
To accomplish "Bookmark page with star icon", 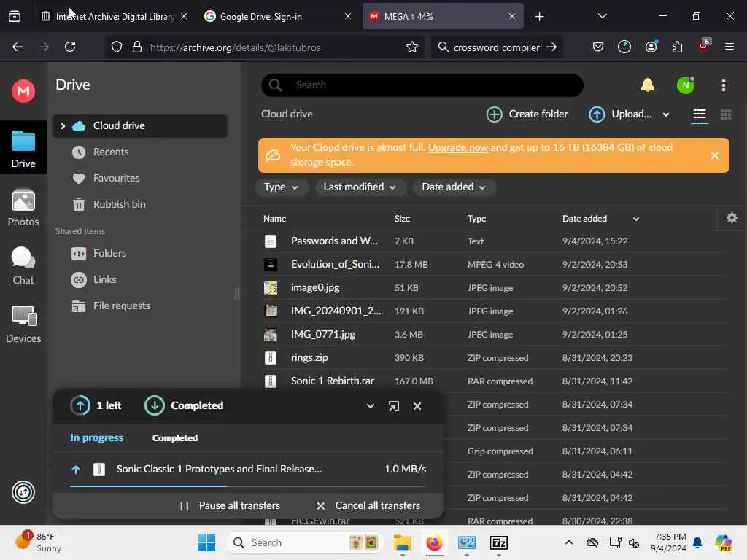I will [412, 47].
